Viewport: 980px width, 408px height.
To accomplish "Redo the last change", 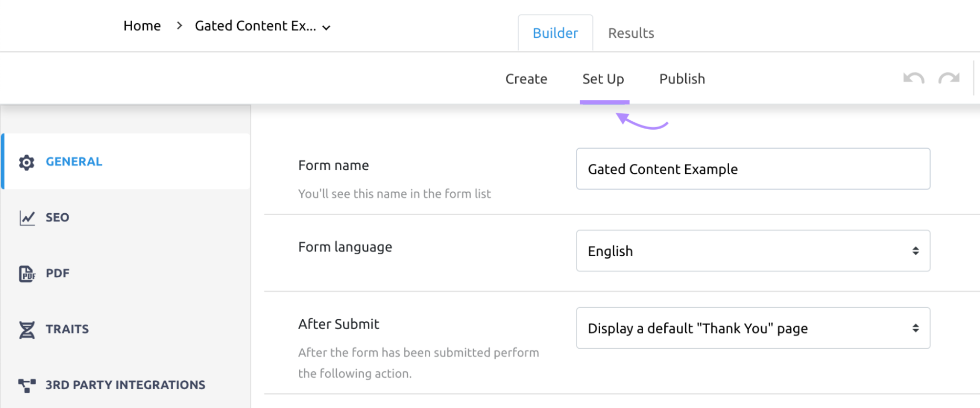I will click(x=949, y=79).
